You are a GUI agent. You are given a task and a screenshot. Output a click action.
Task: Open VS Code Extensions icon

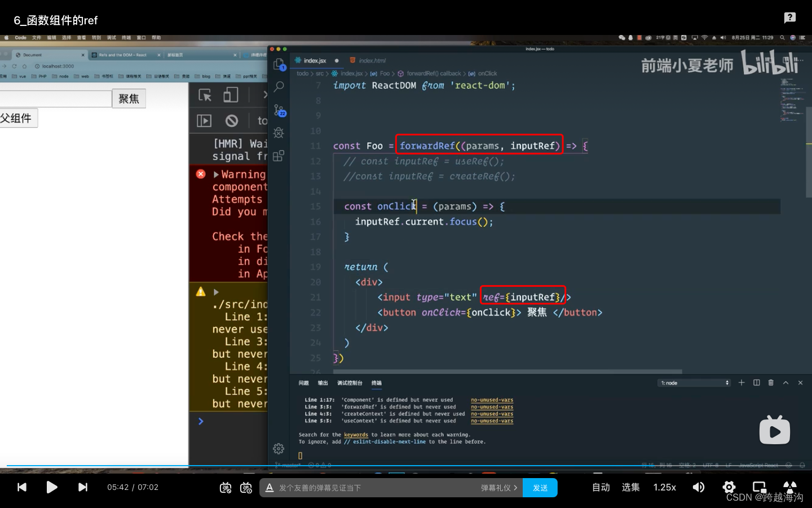coord(279,156)
